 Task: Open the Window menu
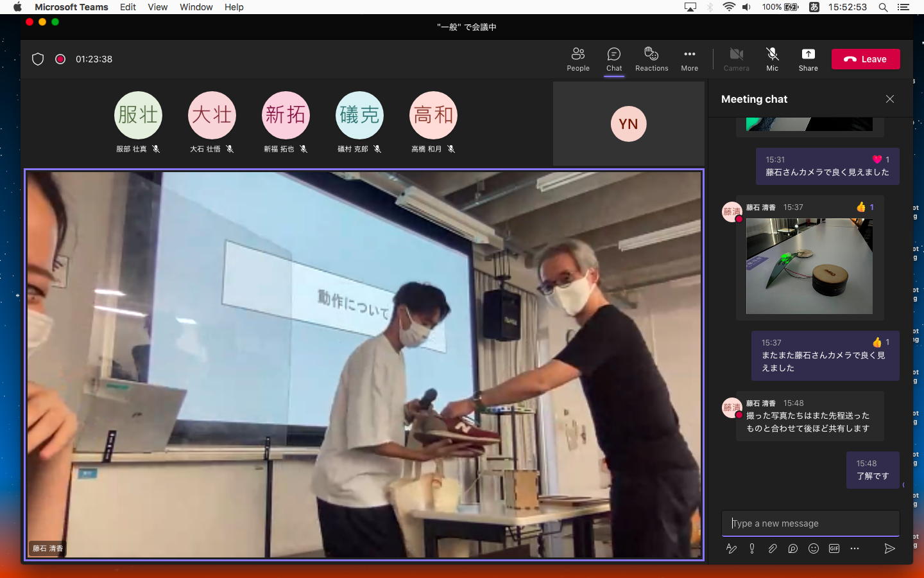(x=196, y=7)
